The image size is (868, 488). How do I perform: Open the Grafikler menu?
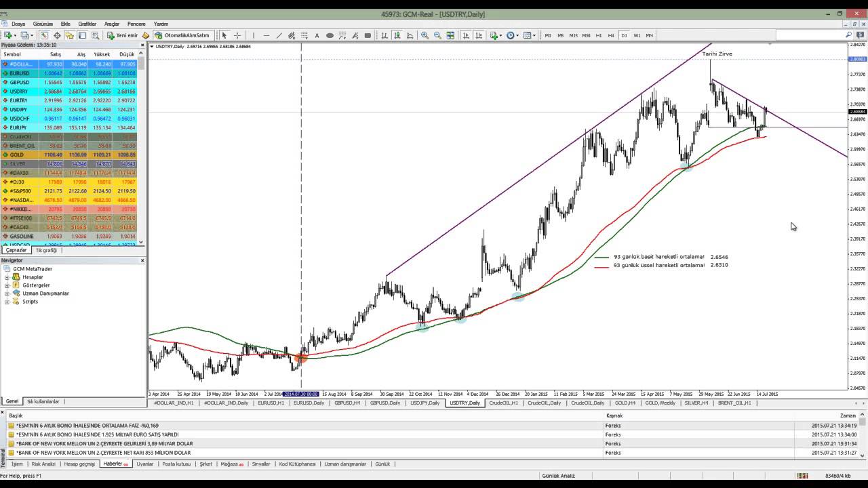coord(87,24)
